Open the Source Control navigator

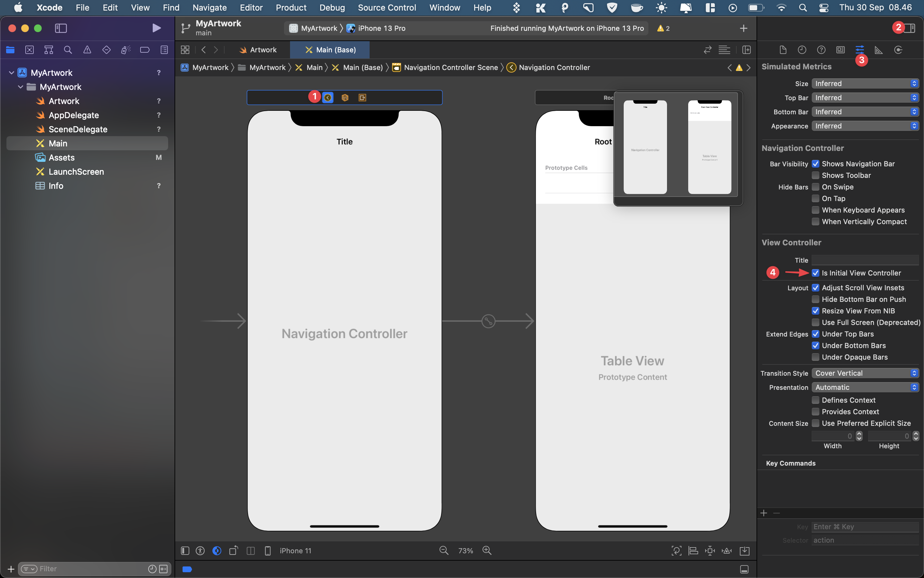coord(30,50)
